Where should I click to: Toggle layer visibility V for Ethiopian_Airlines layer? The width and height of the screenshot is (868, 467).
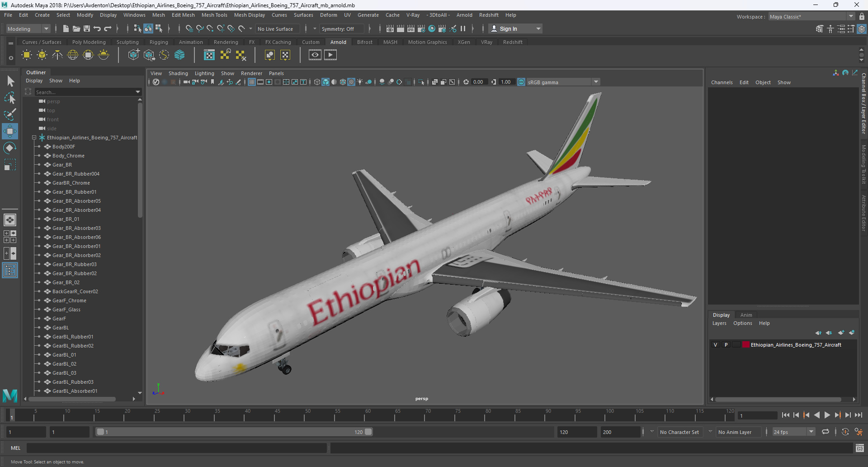(715, 345)
